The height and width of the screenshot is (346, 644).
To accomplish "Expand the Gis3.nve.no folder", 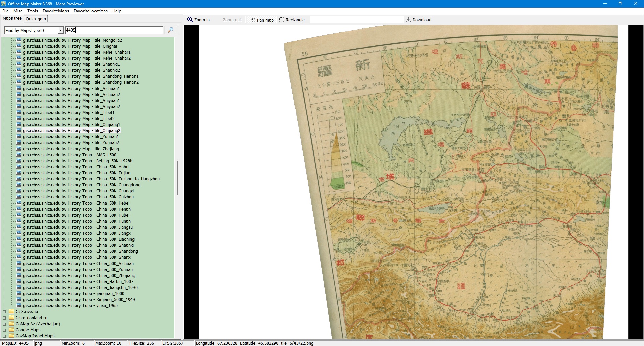I will pyautogui.click(x=4, y=312).
